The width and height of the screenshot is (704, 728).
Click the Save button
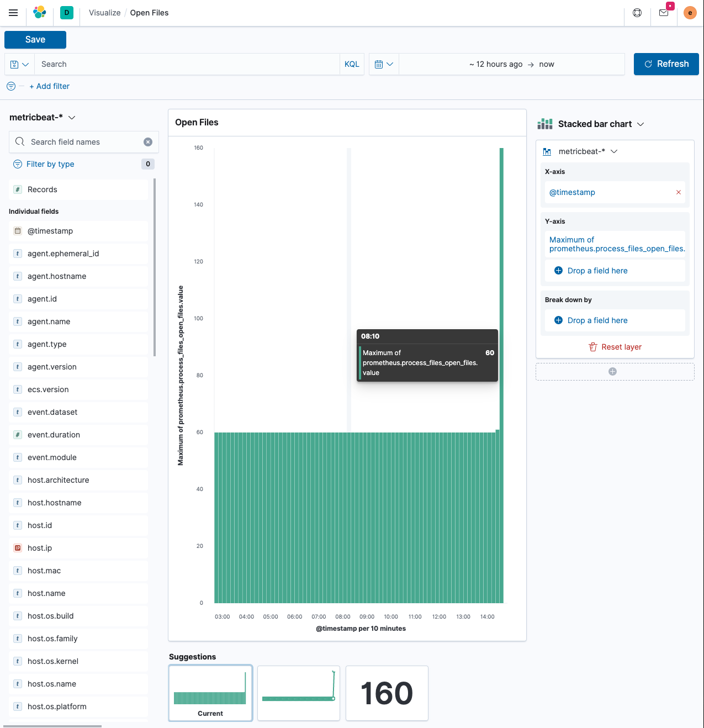(35, 40)
